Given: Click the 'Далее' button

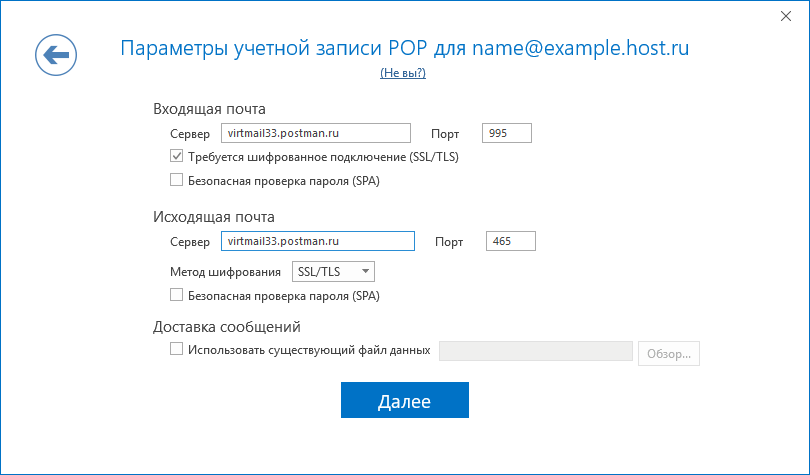Looking at the screenshot, I should coord(404,400).
